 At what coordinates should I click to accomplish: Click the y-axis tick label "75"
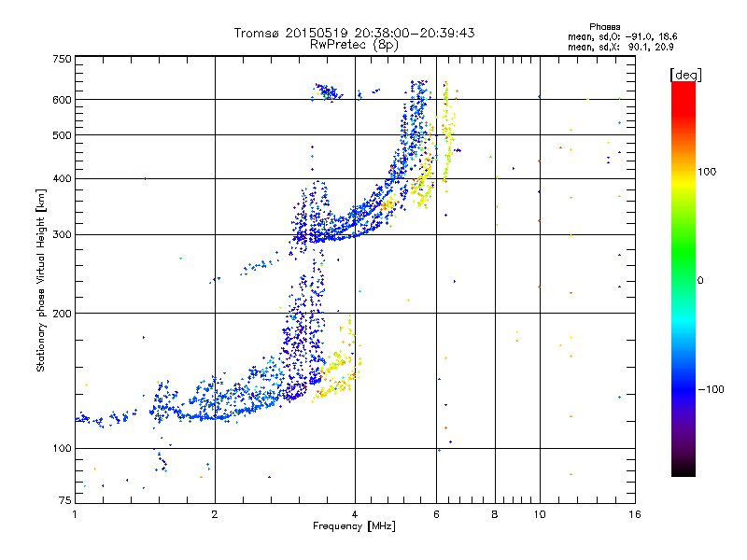(65, 500)
